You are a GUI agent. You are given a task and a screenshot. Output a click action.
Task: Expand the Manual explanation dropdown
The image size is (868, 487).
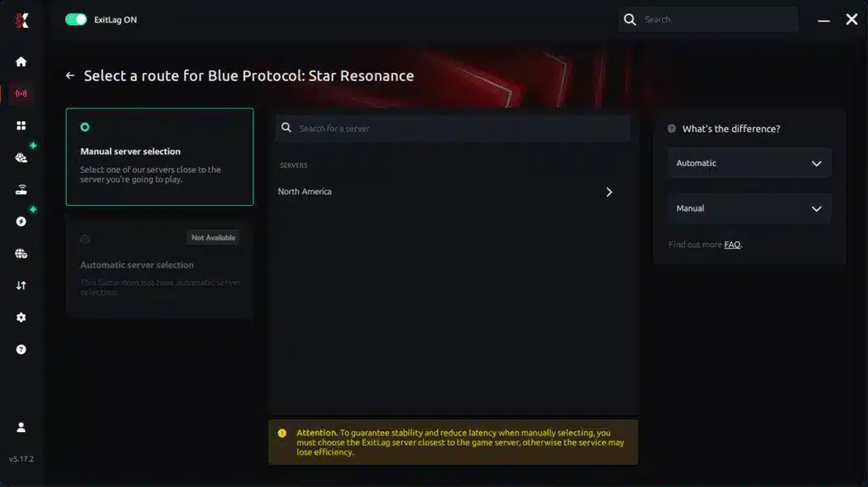[x=749, y=208]
